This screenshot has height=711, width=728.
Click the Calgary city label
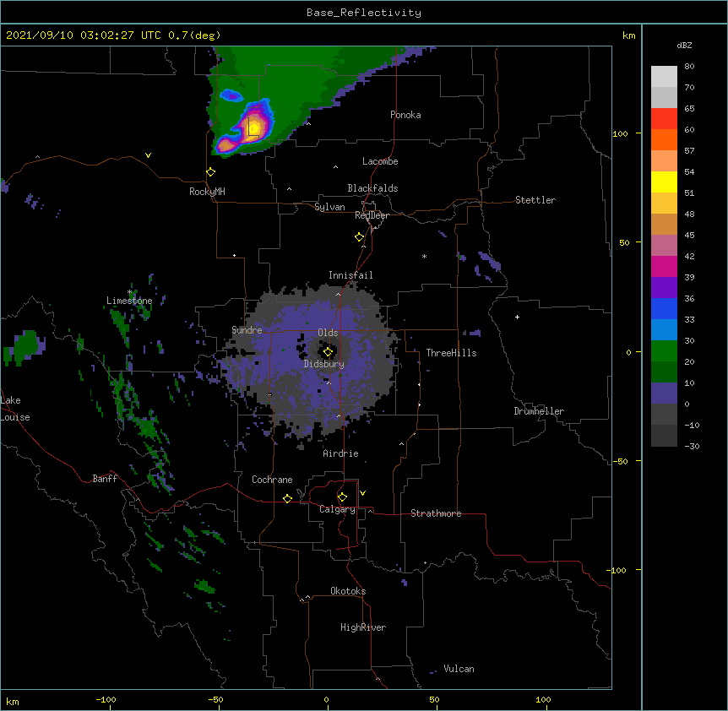pos(338,509)
